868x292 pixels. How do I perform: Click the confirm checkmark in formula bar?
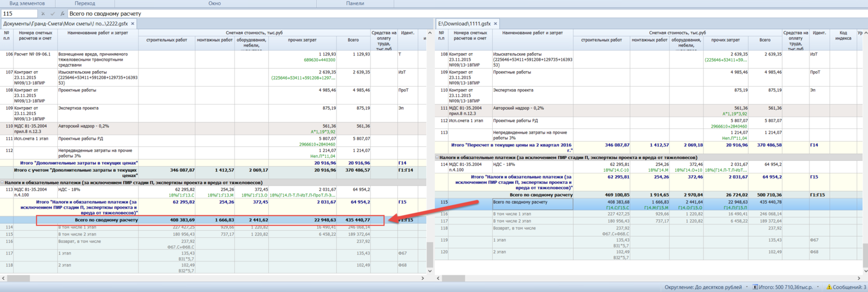[53, 13]
